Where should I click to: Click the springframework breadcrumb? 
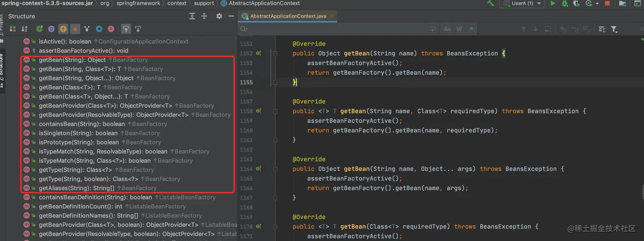(x=138, y=3)
